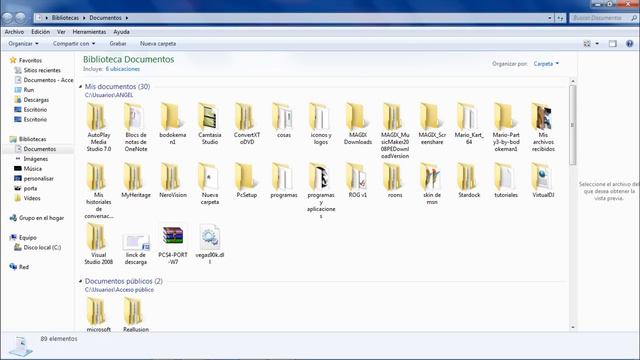640x360 pixels.
Task: Open the Blocs de notas de OneNote folder
Action: (x=136, y=127)
